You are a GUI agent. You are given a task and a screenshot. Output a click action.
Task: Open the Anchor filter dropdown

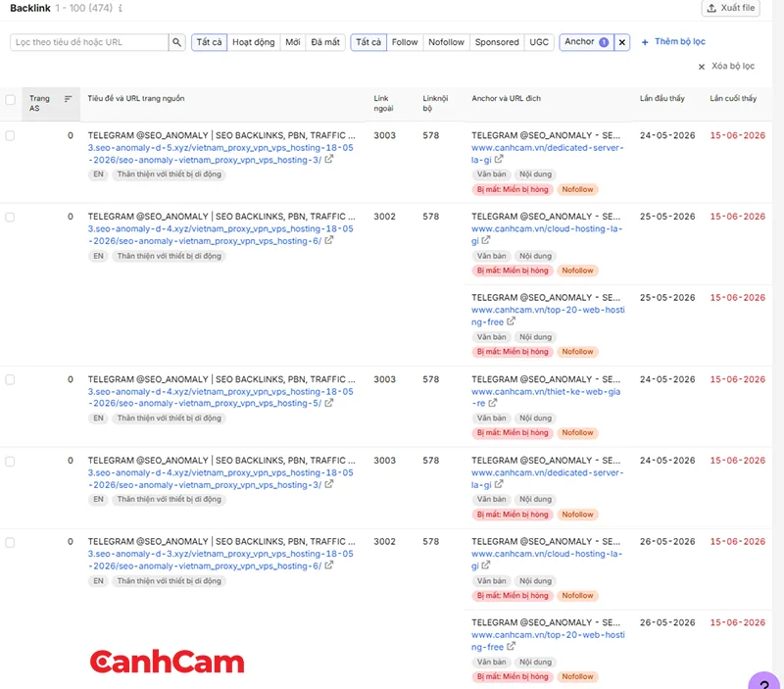click(586, 42)
